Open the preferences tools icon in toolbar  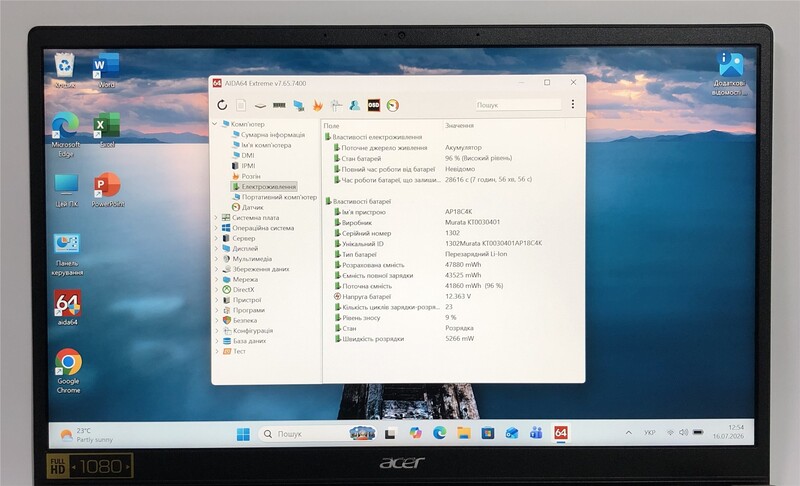pos(336,106)
